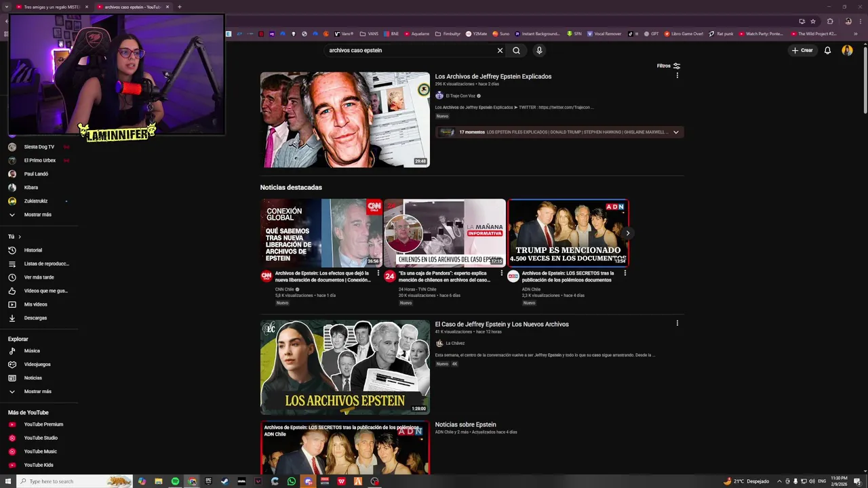This screenshot has height=488, width=868.
Task: Open the CNN Chile 'Conexión Global' thumbnail
Action: tap(321, 233)
